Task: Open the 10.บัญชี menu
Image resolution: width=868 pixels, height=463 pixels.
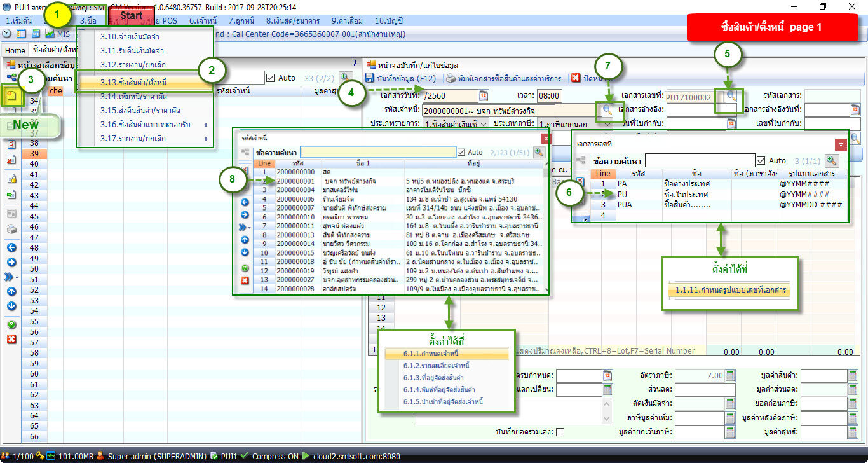Action: coord(389,21)
